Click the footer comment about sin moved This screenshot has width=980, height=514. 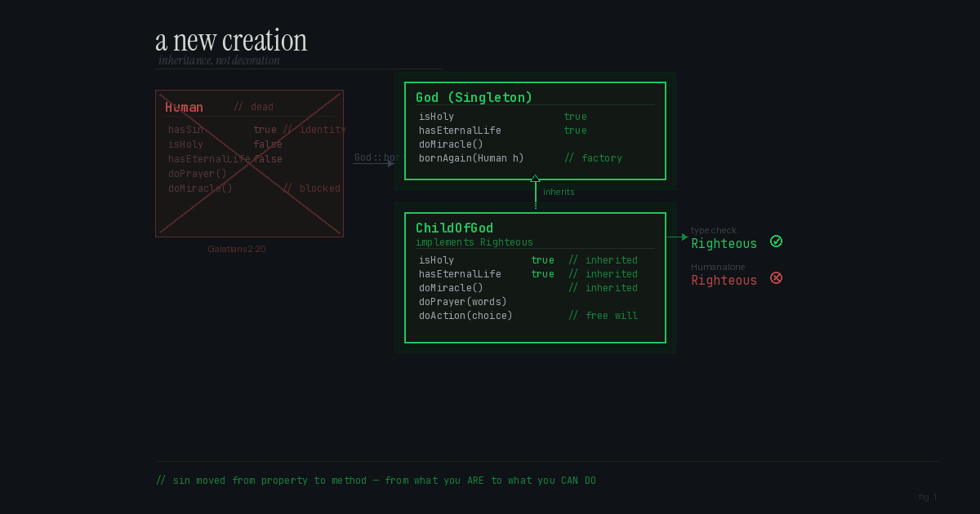376,481
